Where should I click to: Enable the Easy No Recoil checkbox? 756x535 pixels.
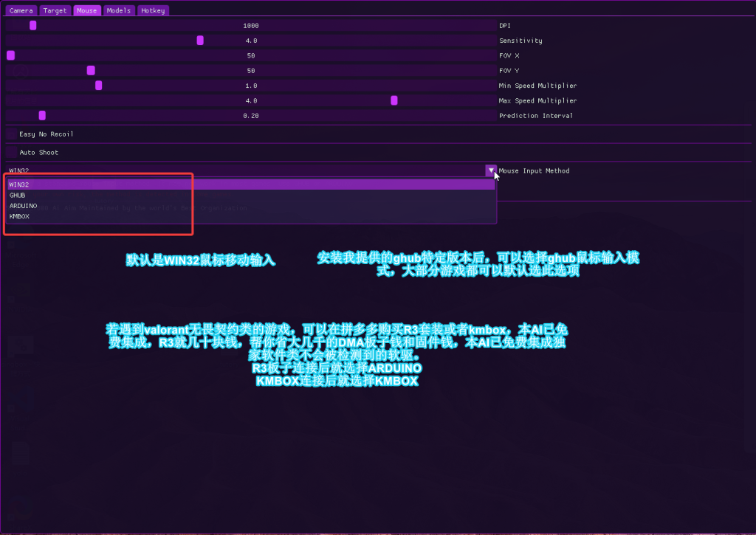[x=11, y=134]
